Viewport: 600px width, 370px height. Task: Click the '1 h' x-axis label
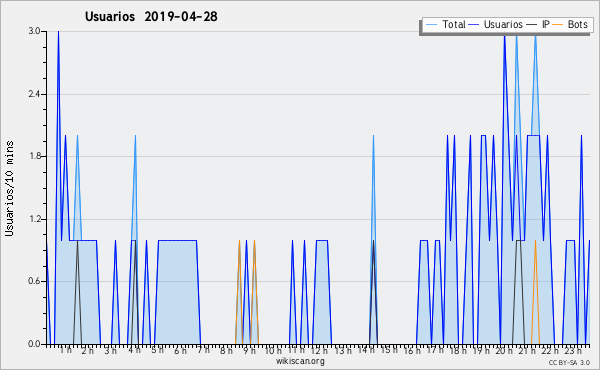point(66,350)
